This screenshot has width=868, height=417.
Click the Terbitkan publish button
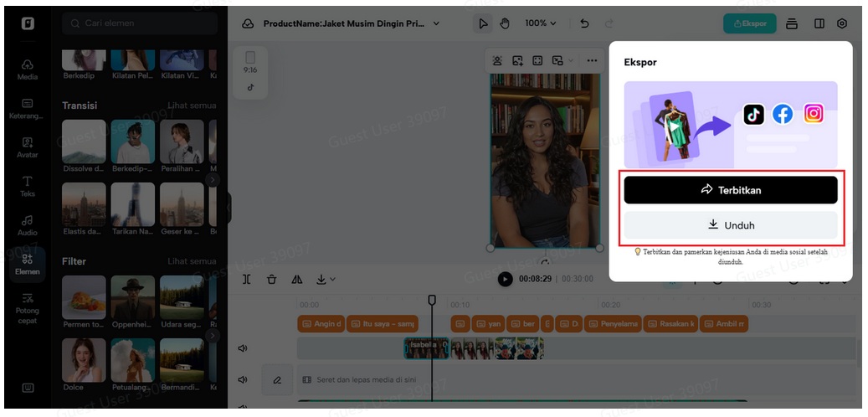730,190
